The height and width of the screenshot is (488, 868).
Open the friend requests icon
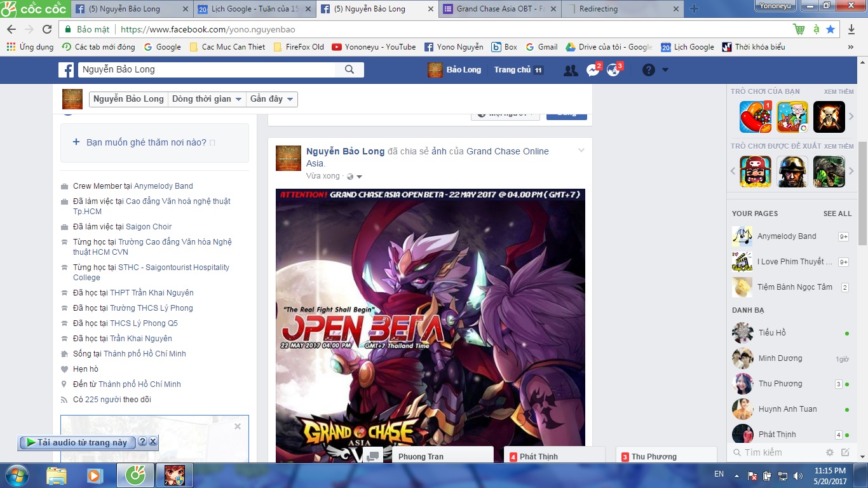tap(571, 70)
